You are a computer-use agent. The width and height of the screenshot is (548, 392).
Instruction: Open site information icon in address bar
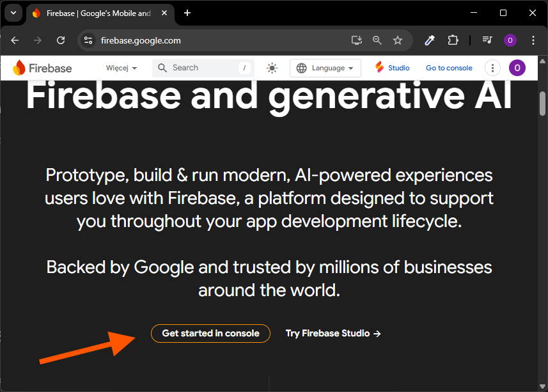(x=88, y=40)
